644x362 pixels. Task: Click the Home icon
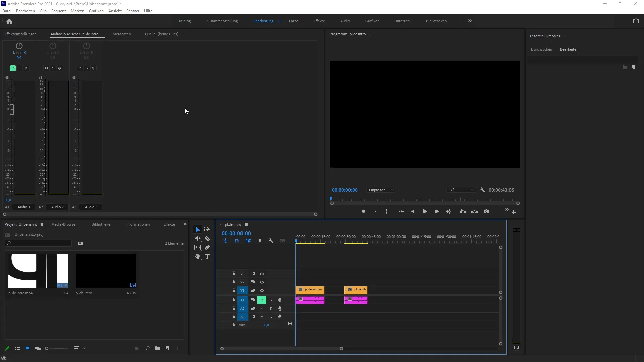[x=9, y=21]
